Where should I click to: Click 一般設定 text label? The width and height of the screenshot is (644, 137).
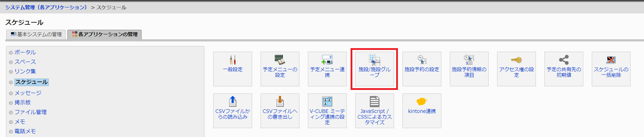tap(233, 69)
